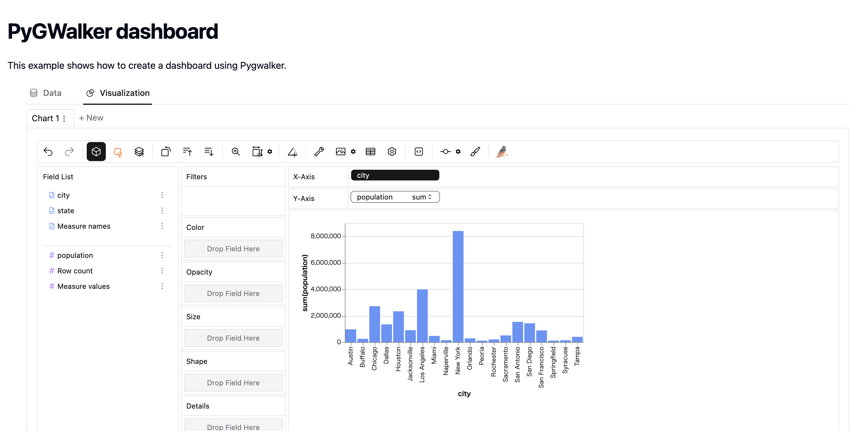This screenshot has height=441, width=868.
Task: Select the city X-Axis field
Action: coord(393,175)
